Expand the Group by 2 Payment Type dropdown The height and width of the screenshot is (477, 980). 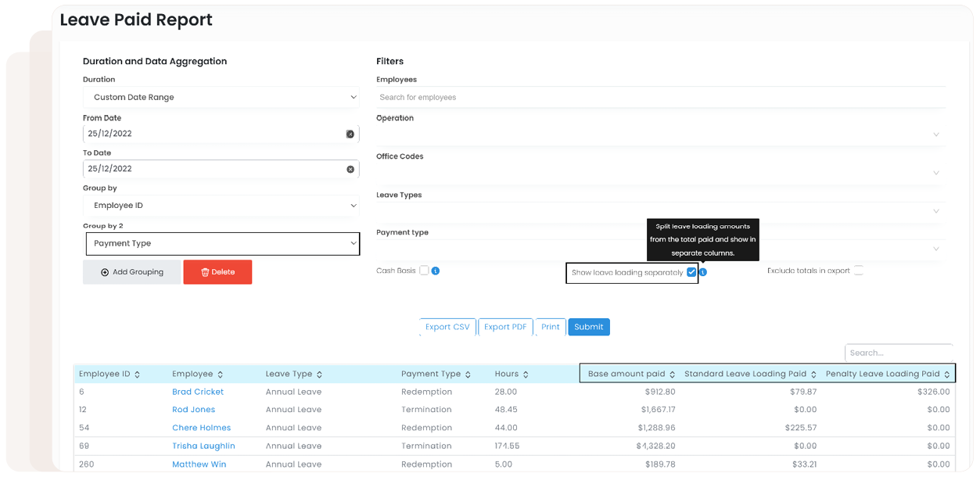tap(222, 244)
